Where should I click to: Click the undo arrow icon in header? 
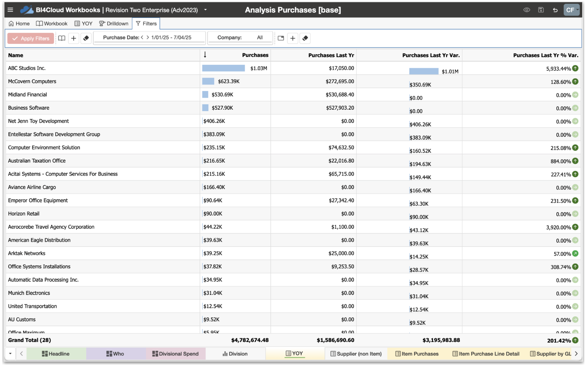tap(555, 10)
